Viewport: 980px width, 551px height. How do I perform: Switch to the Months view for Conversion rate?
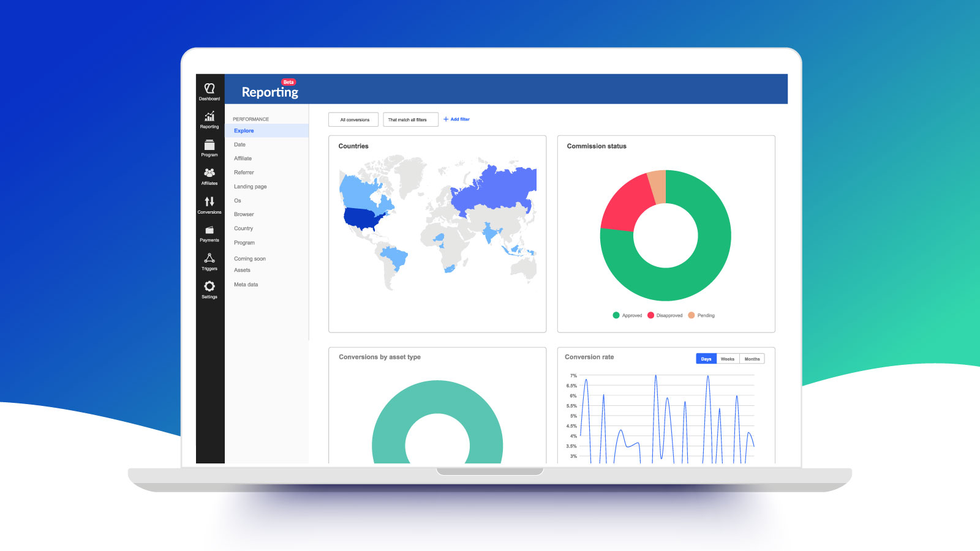(752, 359)
